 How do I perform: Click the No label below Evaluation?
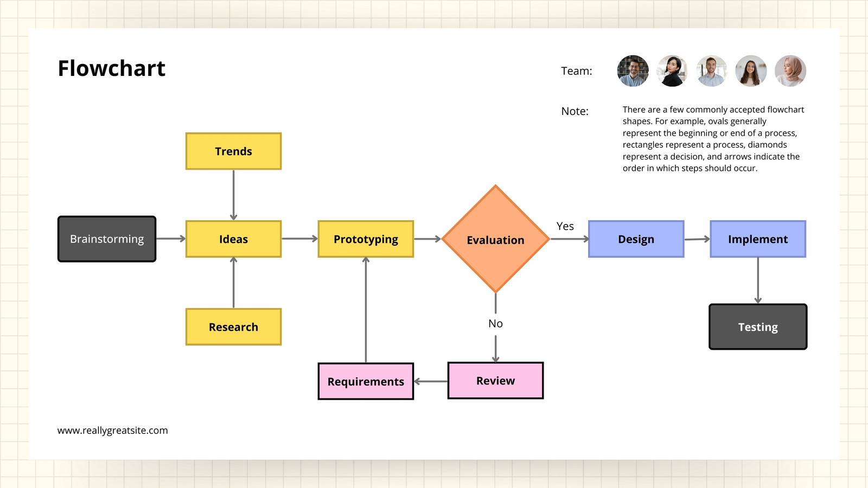pyautogui.click(x=495, y=324)
